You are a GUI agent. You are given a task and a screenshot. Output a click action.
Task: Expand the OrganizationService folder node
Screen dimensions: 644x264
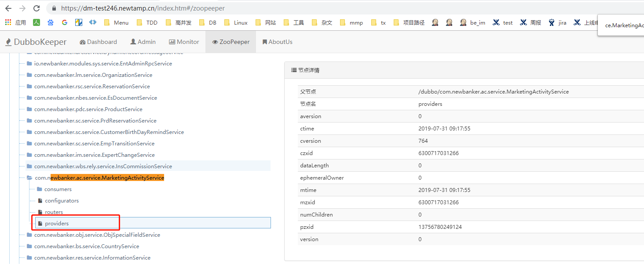pos(29,75)
